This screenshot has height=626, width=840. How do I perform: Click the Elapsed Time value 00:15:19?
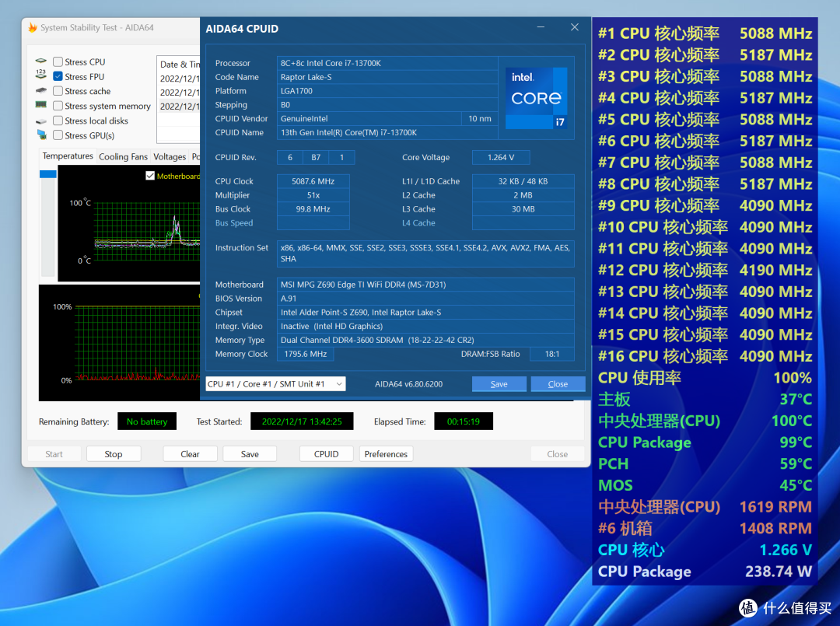click(x=464, y=421)
